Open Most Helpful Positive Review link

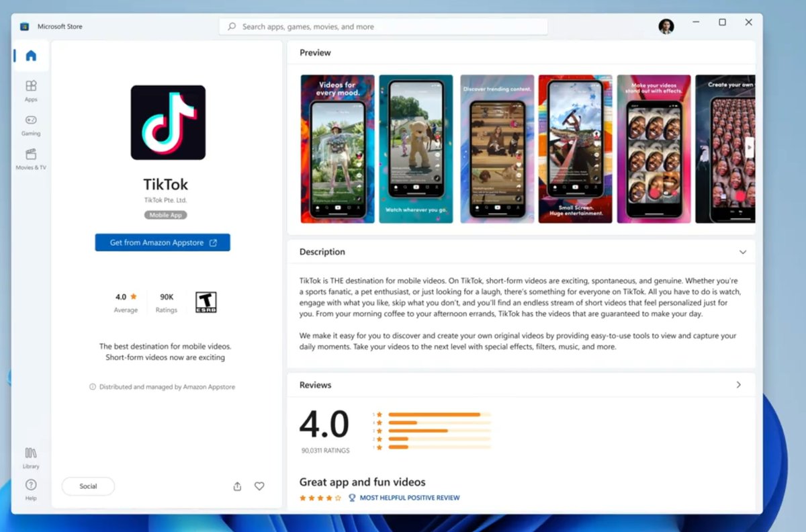pyautogui.click(x=410, y=498)
